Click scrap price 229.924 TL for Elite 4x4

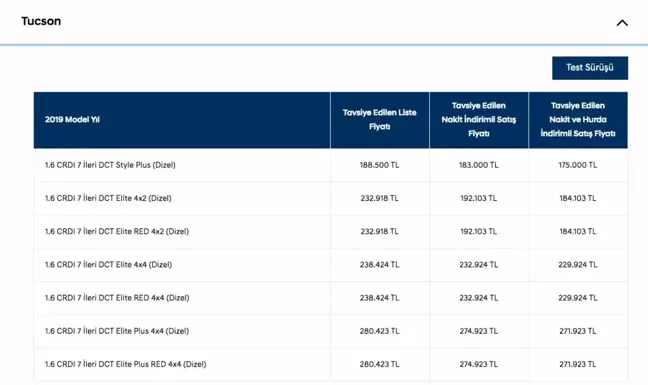click(578, 264)
